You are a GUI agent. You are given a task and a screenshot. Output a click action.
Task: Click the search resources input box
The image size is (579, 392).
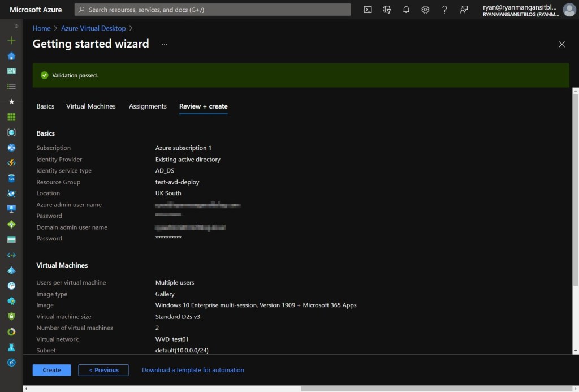click(x=213, y=10)
